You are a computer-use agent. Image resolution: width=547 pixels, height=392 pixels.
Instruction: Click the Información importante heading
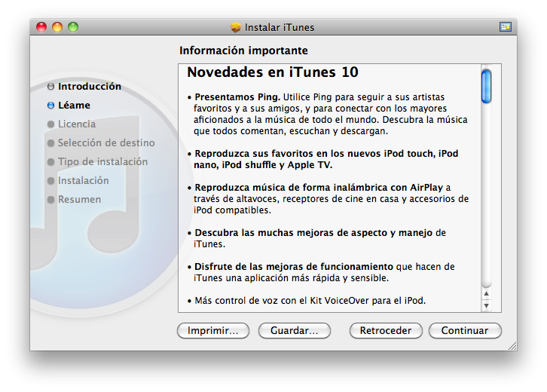[243, 51]
